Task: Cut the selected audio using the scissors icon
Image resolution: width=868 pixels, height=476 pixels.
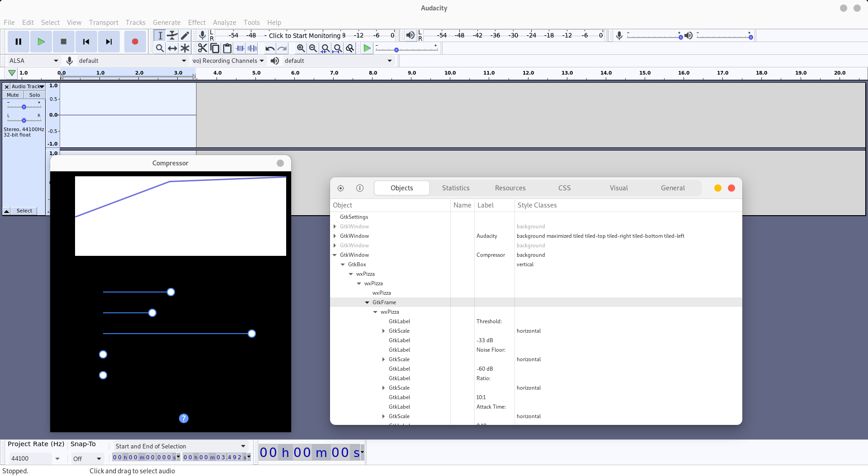Action: (202, 48)
